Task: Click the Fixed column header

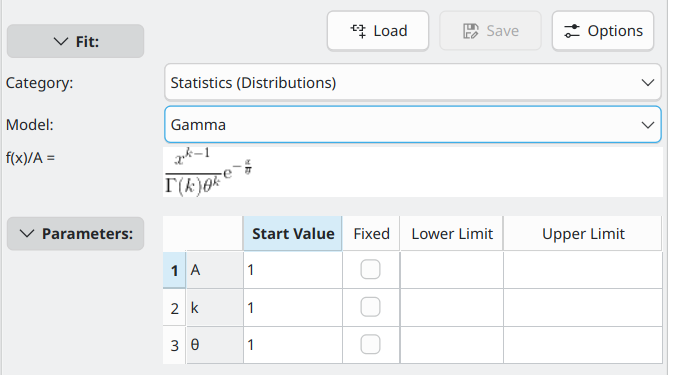Action: point(371,234)
